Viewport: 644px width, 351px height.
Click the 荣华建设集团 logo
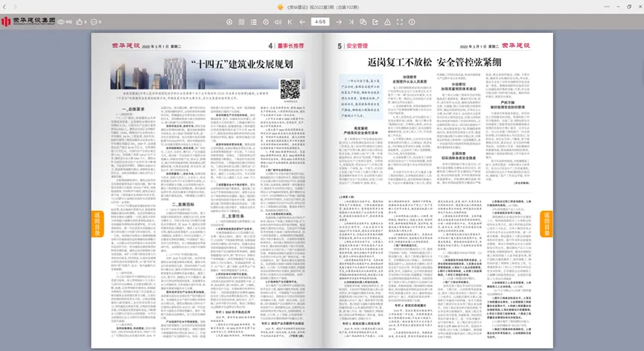coord(28,22)
